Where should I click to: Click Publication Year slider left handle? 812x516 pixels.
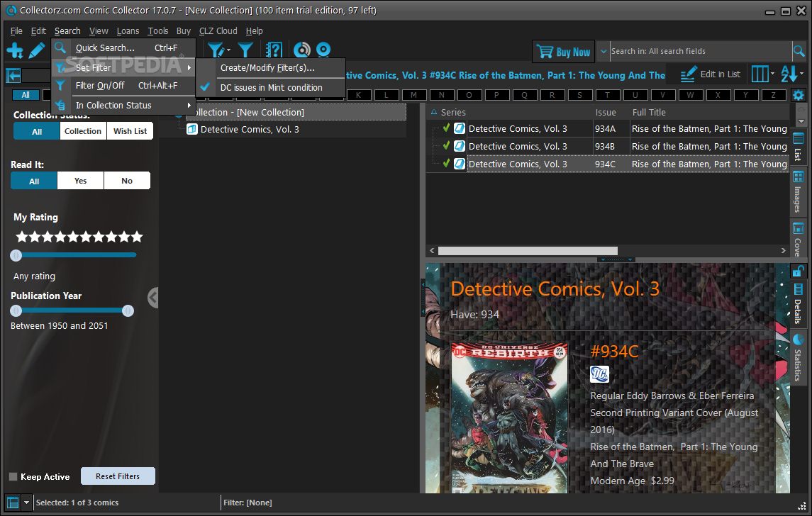(16, 310)
